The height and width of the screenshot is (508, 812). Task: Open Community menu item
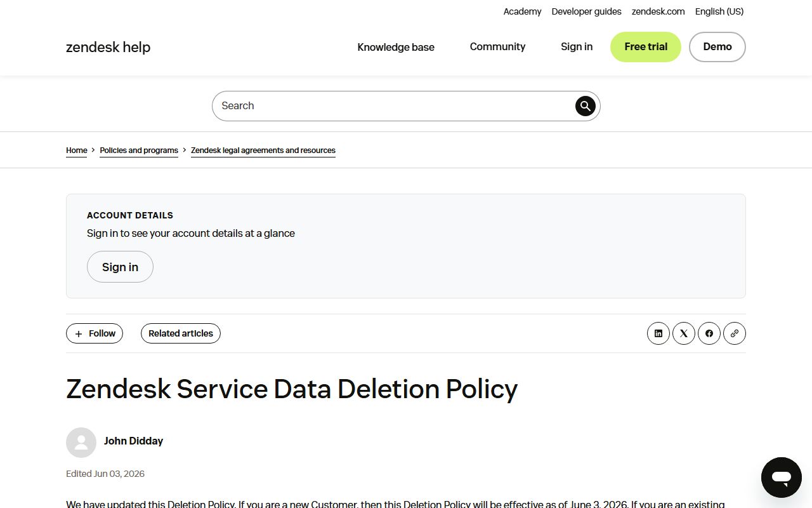[497, 47]
